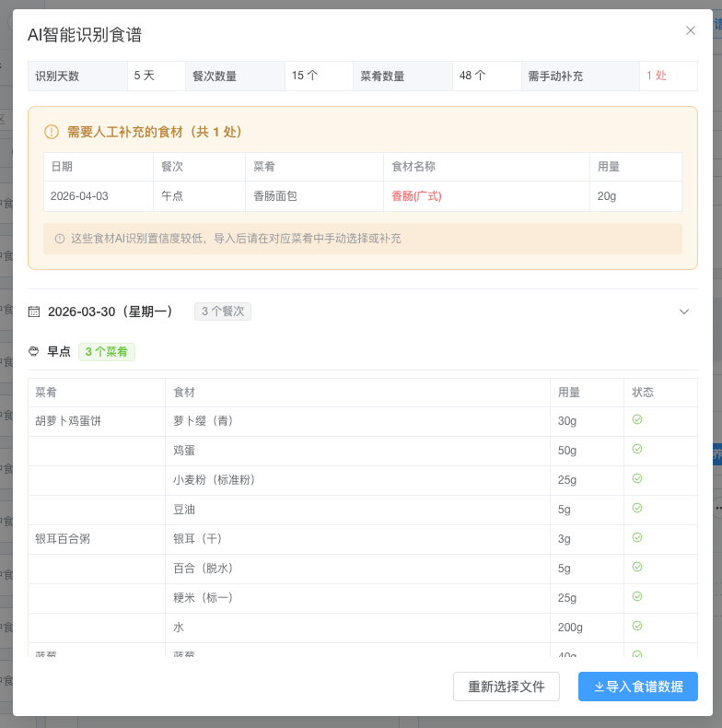Click the green 3 个菜肴 tag
The width and height of the screenshot is (722, 728).
tap(106, 352)
